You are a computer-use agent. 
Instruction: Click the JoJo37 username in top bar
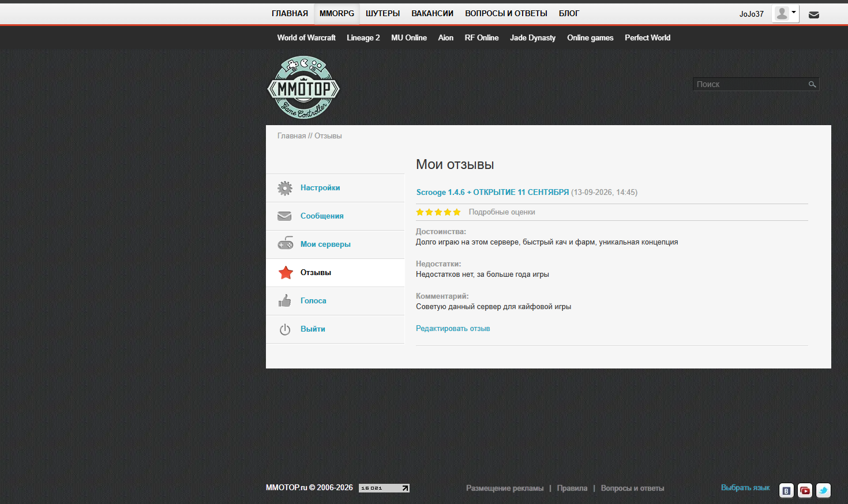(752, 14)
